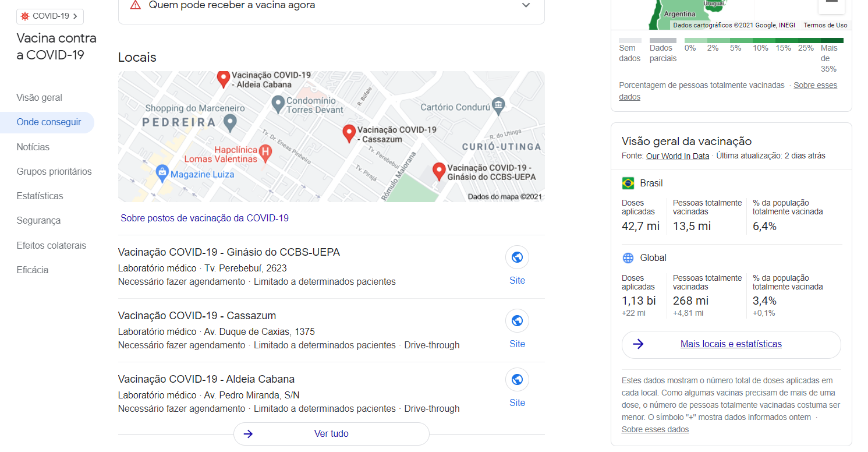Screen dimensions: 868x452
Task: Open the 'Our World In Data' source link
Action: (x=678, y=156)
